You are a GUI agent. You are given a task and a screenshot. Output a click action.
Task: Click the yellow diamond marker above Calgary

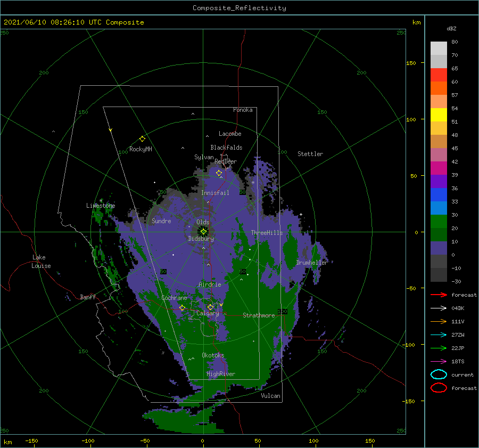[210, 307]
